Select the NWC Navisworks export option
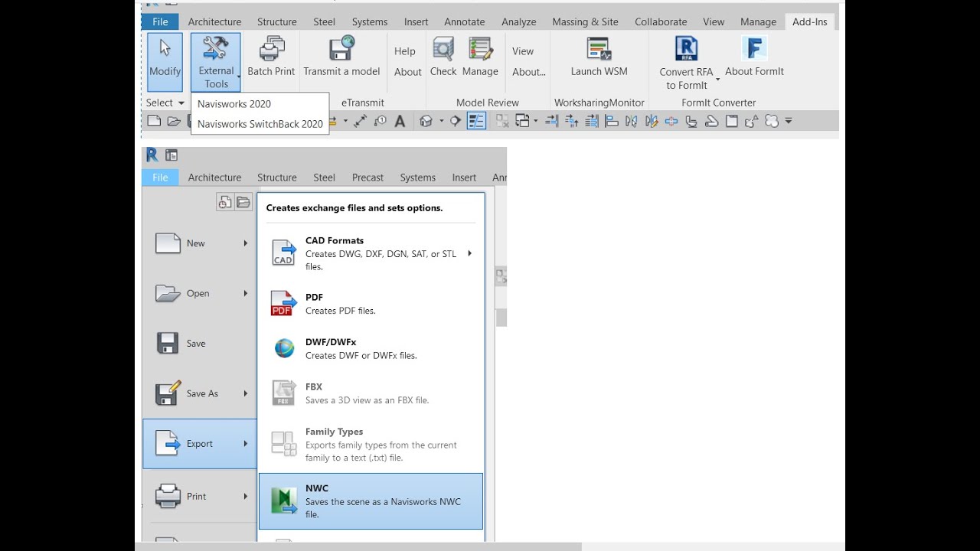 [x=371, y=501]
